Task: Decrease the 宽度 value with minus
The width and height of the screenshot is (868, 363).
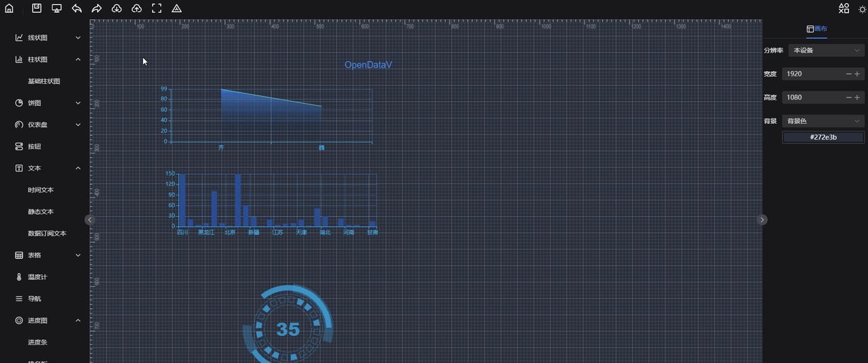Action: point(849,74)
